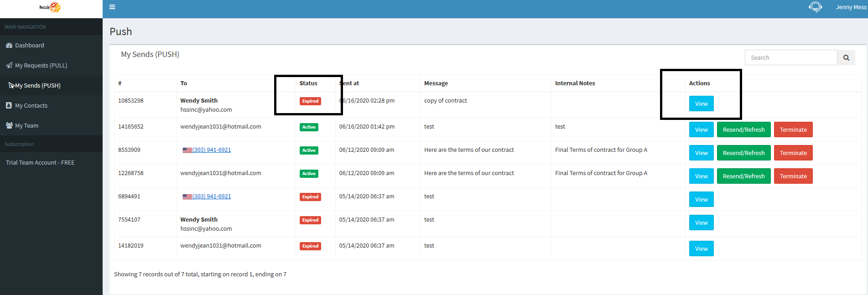Image resolution: width=868 pixels, height=295 pixels.
Task: View the send numbered 7554107
Action: tap(701, 223)
